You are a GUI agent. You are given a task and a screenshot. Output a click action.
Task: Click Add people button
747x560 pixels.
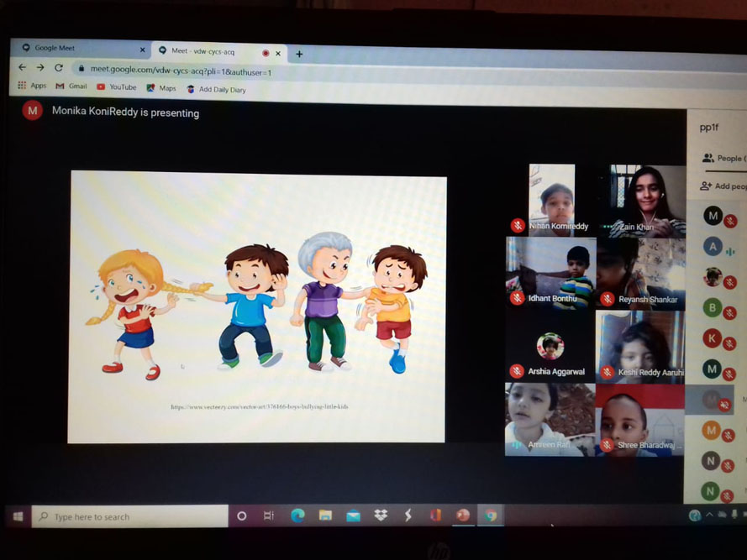[x=723, y=186]
